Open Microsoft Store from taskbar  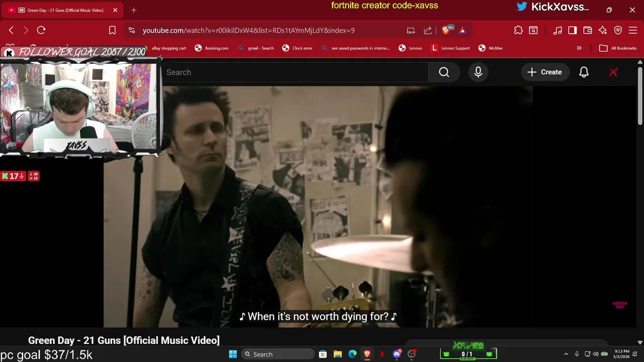[323, 354]
